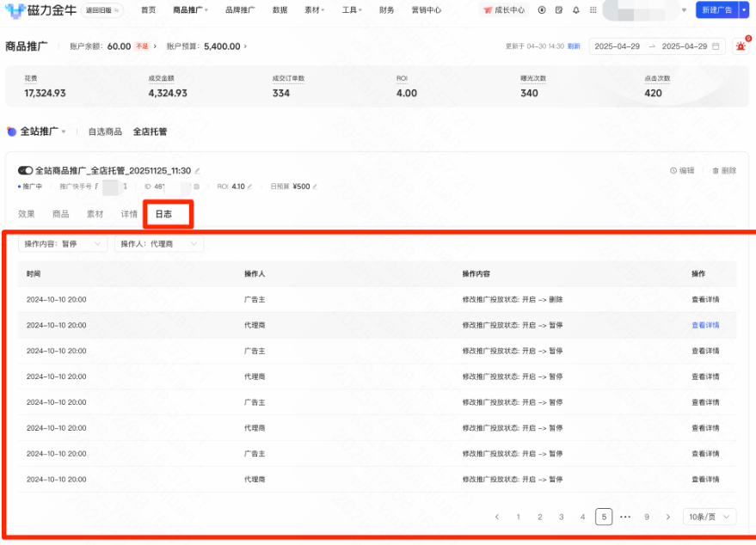Go to page 4

click(x=582, y=517)
